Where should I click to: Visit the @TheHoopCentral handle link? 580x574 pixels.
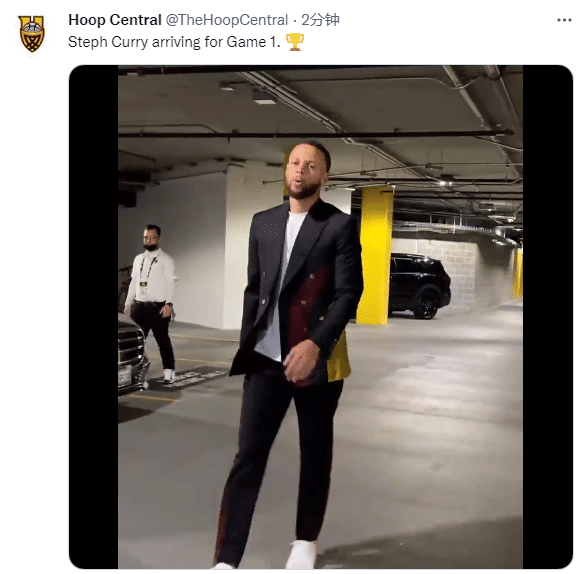coord(226,20)
